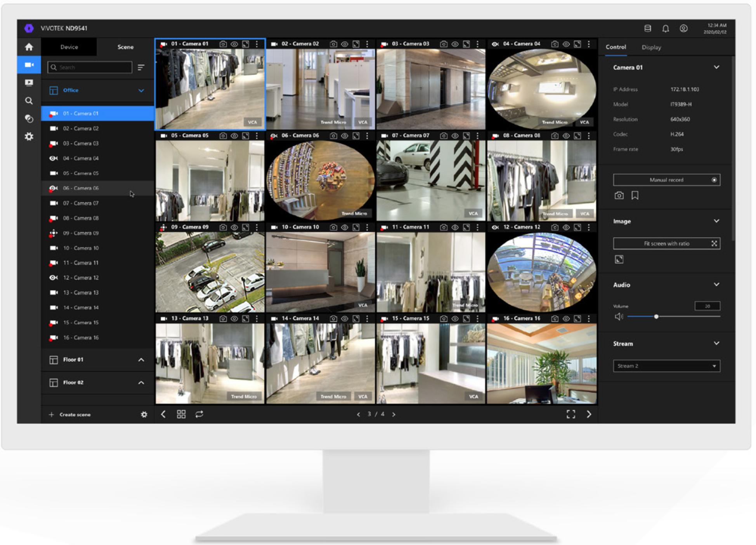
Task: Click the Fit screen with ratio button
Action: [x=666, y=243]
